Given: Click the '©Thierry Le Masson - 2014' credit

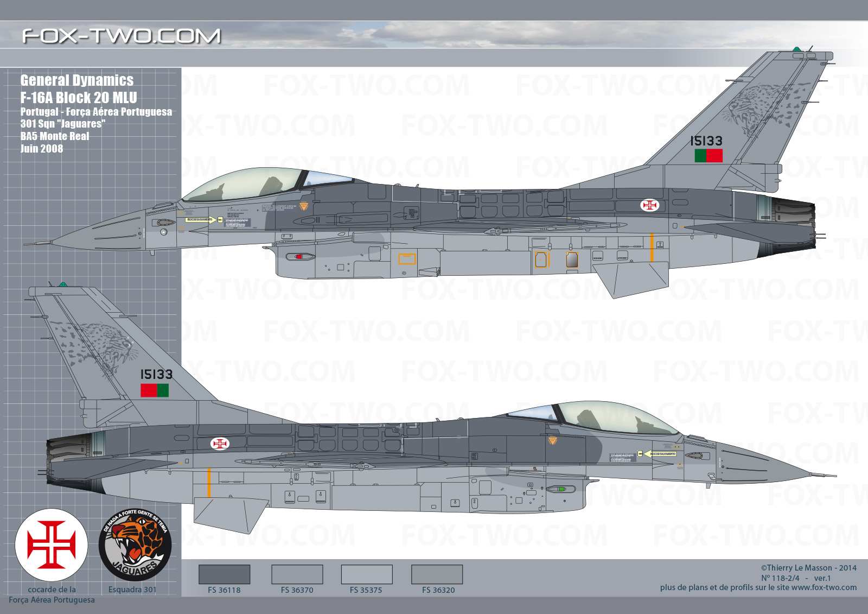Looking at the screenshot, I should pyautogui.click(x=808, y=568).
